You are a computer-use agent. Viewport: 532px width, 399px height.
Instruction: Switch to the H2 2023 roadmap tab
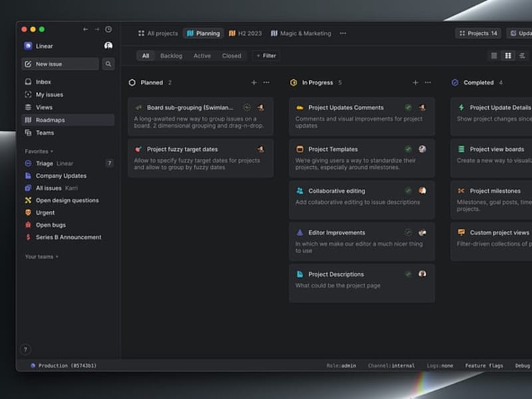click(x=245, y=33)
